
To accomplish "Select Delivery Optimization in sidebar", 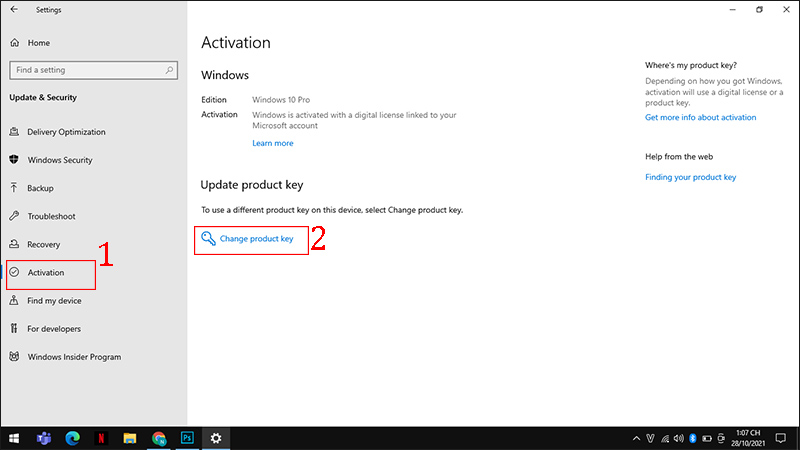I will pos(66,132).
